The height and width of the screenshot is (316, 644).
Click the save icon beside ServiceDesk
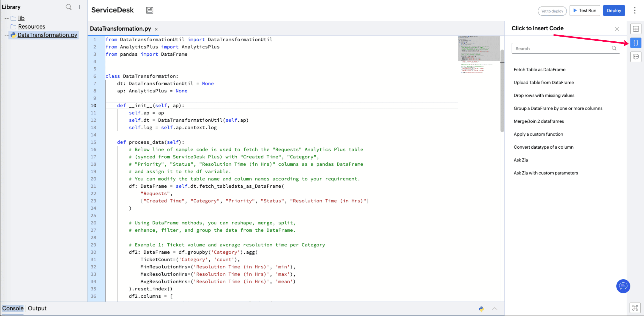150,10
